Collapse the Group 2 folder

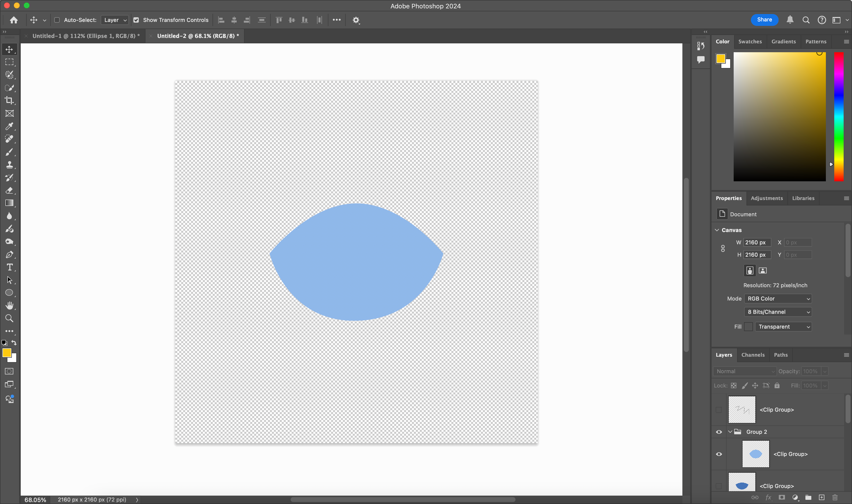point(730,432)
